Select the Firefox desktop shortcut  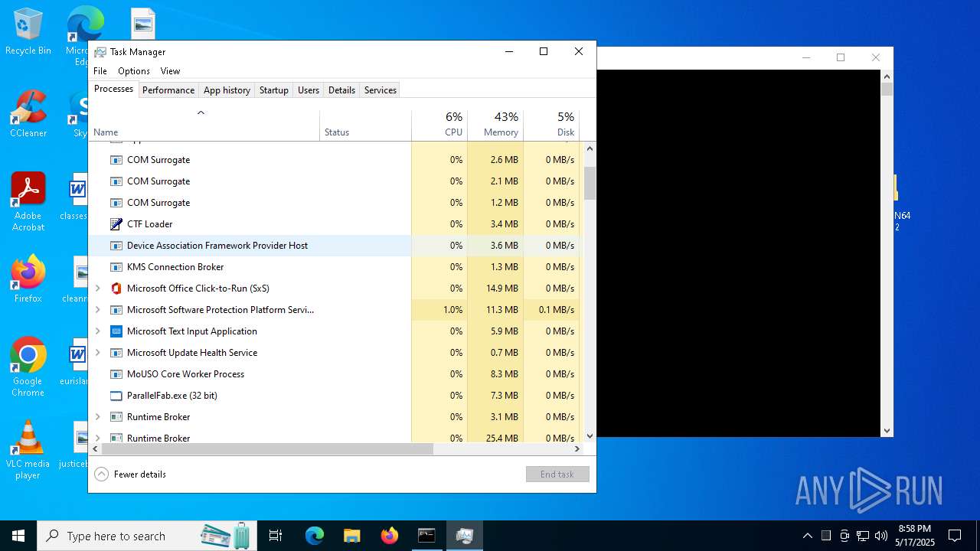click(x=28, y=279)
